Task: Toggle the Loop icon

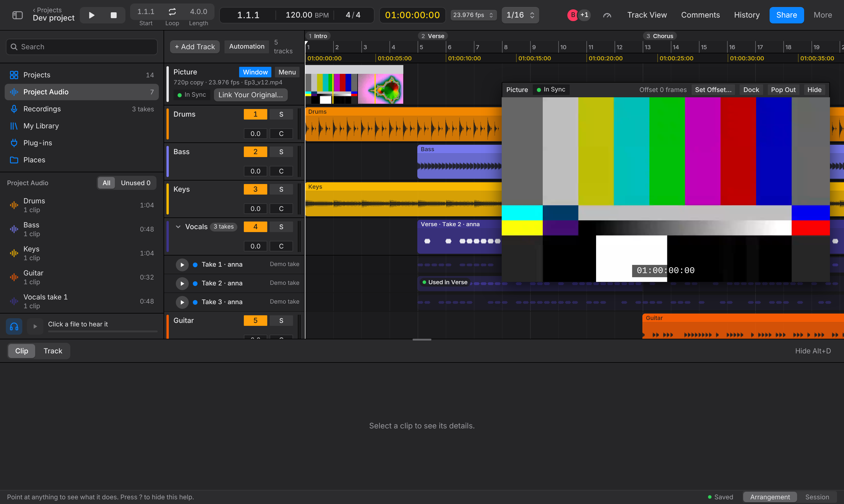Action: 172,11
